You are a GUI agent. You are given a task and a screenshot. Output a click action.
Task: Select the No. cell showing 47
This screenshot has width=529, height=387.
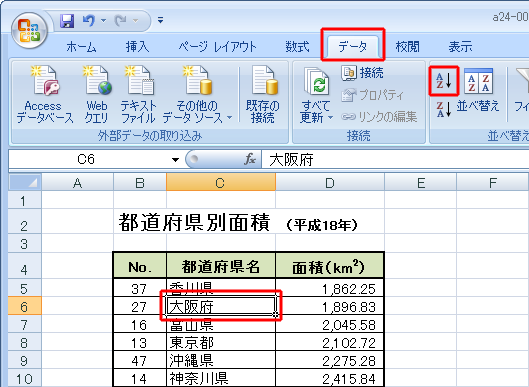pyautogui.click(x=140, y=360)
